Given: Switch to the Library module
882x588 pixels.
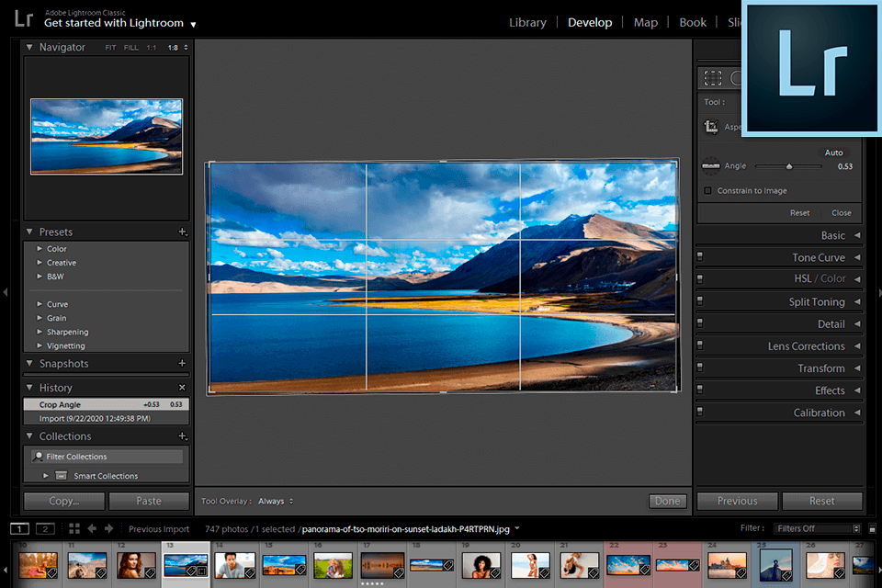Looking at the screenshot, I should pos(527,22).
